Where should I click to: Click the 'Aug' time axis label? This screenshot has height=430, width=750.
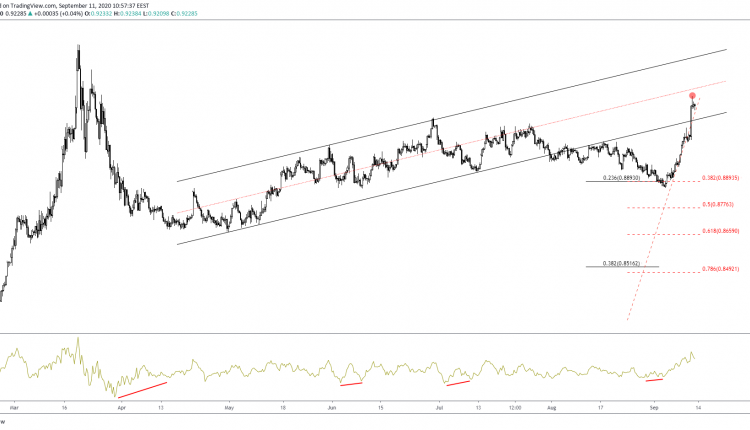tap(551, 408)
